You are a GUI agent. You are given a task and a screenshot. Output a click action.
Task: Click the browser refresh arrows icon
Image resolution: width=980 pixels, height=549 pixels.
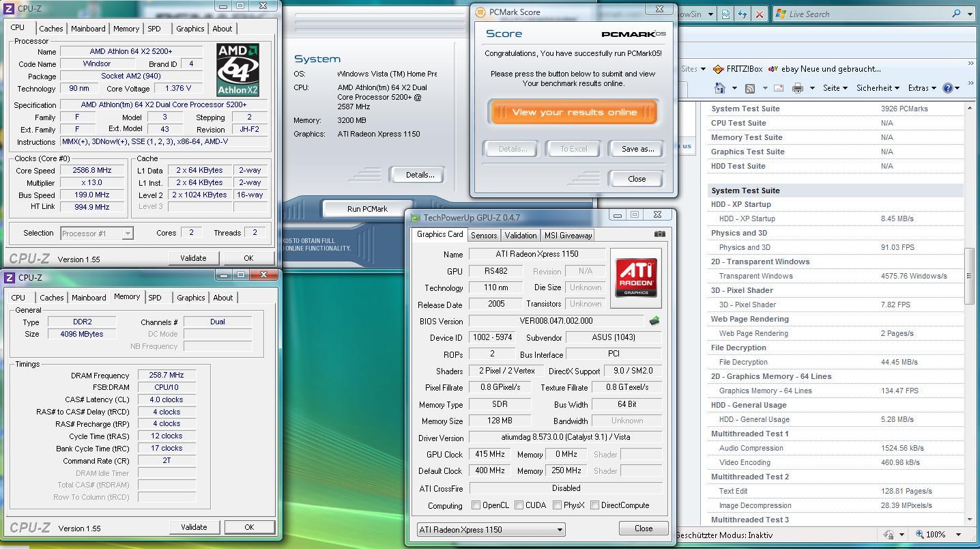click(742, 14)
